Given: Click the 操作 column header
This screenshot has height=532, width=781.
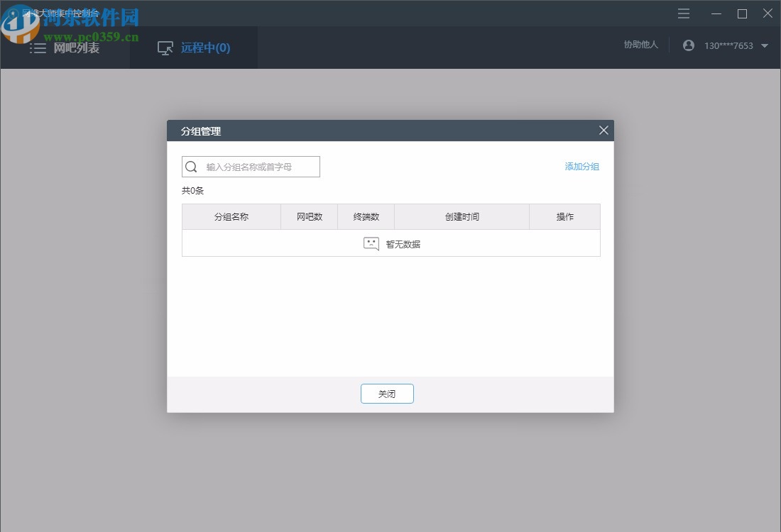Looking at the screenshot, I should click(565, 216).
